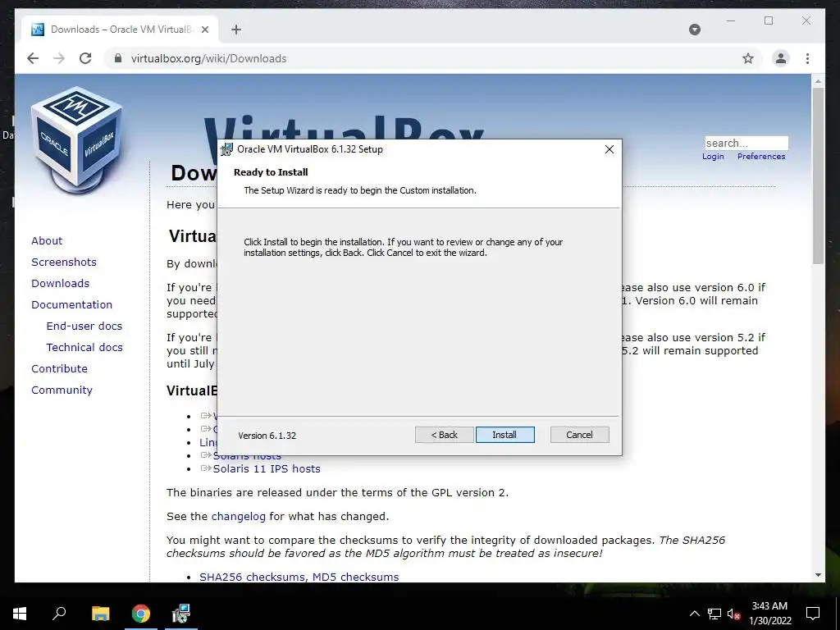Open the Downloads sidebar link
Image resolution: width=840 pixels, height=630 pixels.
pos(60,283)
